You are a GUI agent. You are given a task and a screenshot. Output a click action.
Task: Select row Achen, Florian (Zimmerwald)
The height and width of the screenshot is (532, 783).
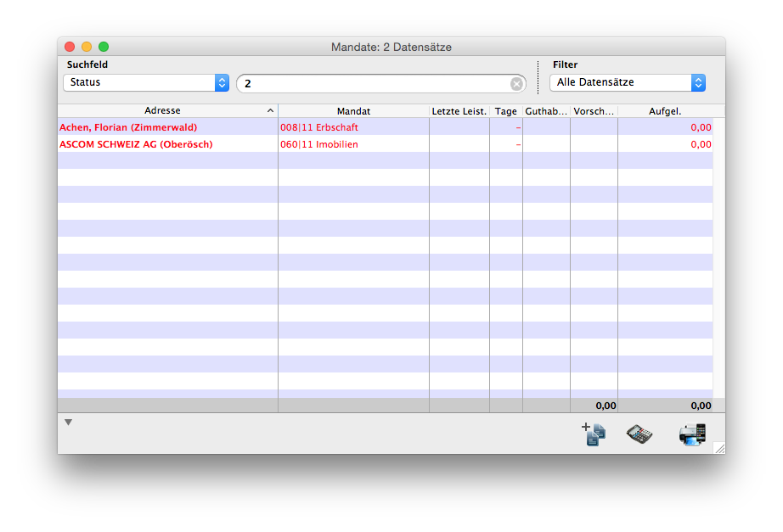[385, 126]
